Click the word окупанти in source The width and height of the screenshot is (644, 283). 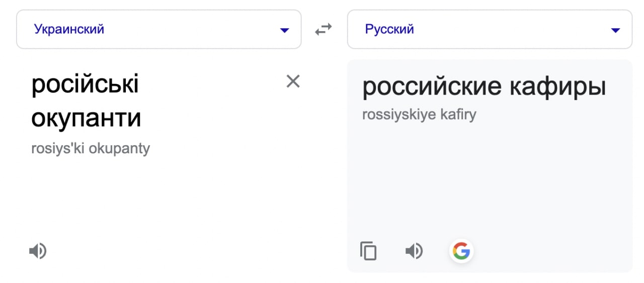(86, 119)
